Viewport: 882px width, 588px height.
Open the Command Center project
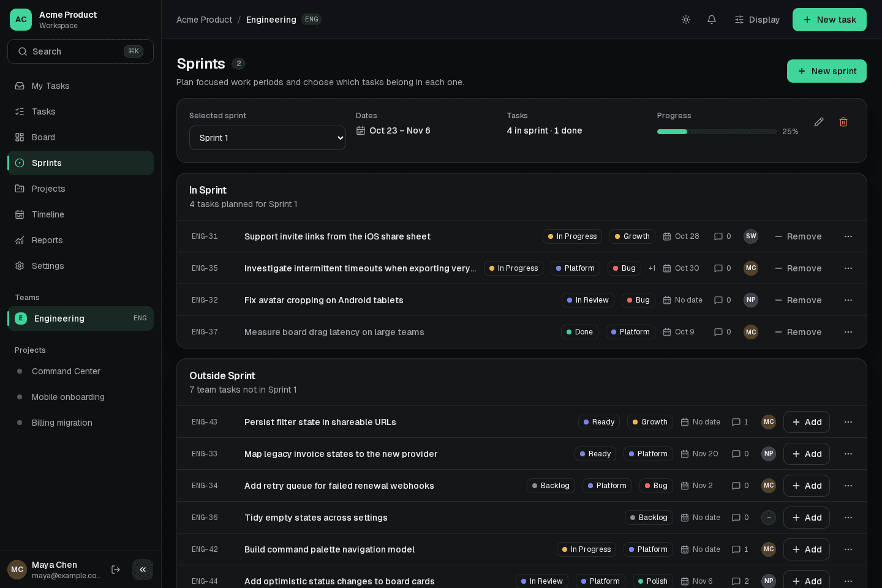[x=80, y=371]
